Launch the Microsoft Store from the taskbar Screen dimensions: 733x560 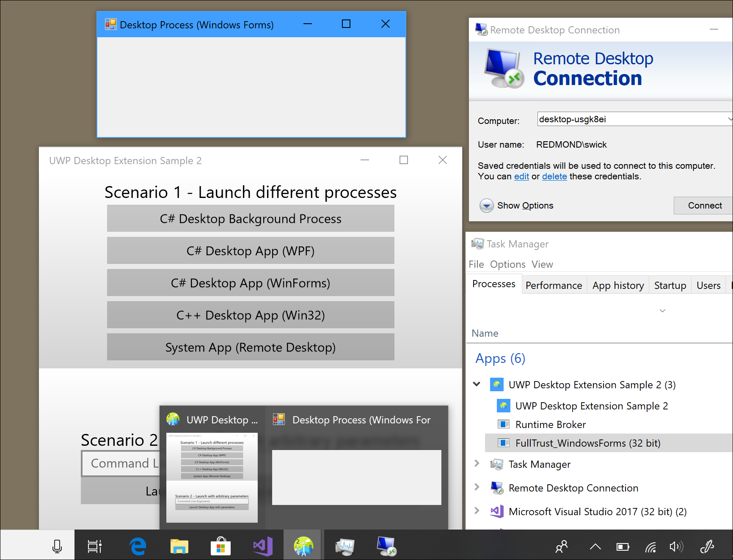pos(221,546)
